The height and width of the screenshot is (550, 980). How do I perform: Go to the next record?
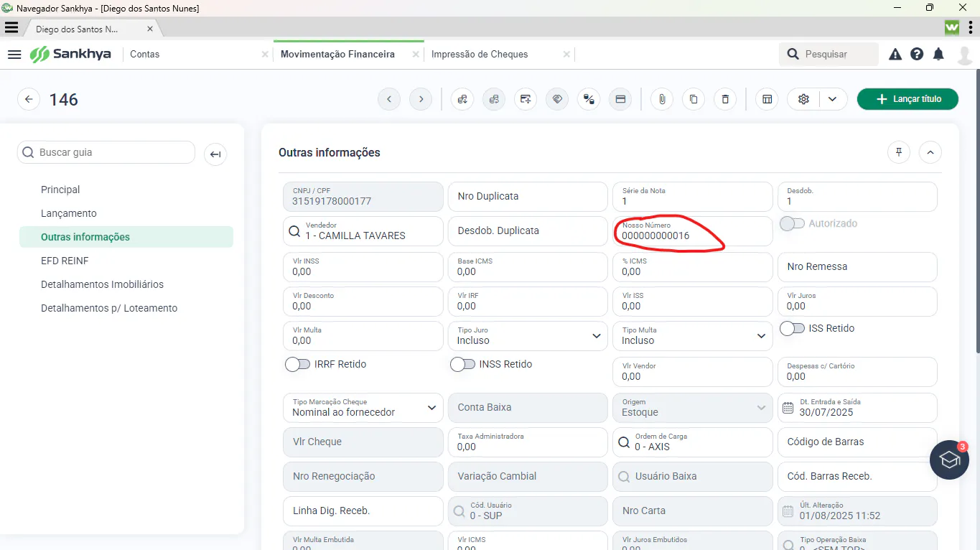[421, 99]
